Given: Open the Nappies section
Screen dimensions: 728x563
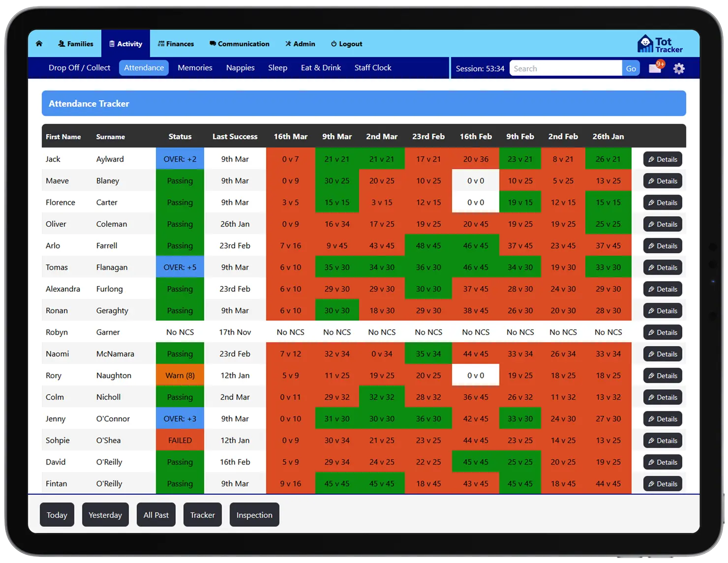Looking at the screenshot, I should coord(240,67).
